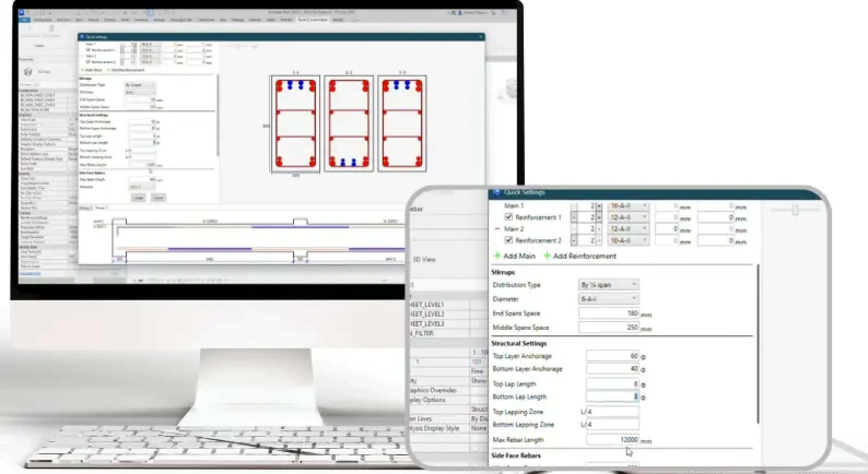868x474 pixels.
Task: Open the File tab in Revit ribbon
Action: [x=24, y=20]
